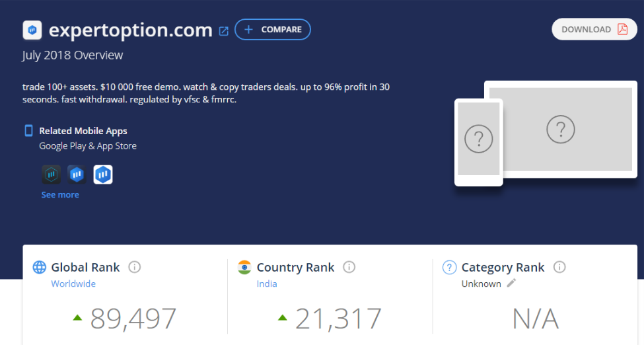Click the country rank value 21,317
Screen dimensions: 644x345
tap(338, 319)
